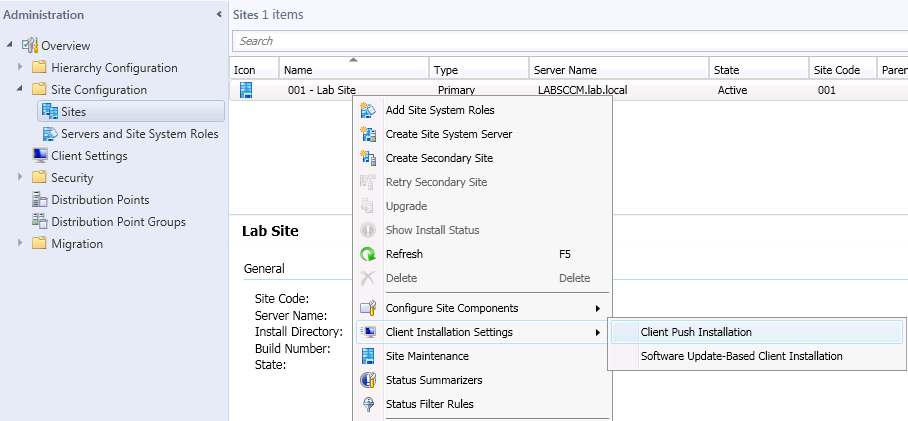Click the Lab Site details heading

[270, 231]
